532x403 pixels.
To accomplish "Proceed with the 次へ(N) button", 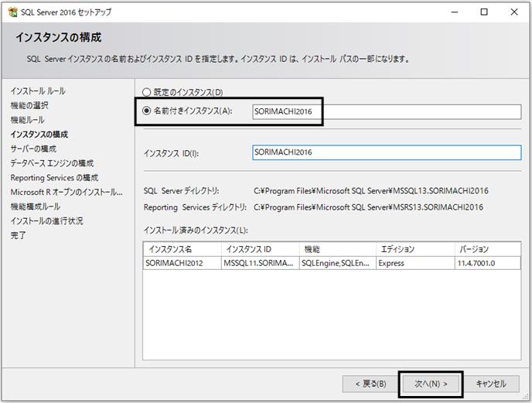I will [431, 384].
